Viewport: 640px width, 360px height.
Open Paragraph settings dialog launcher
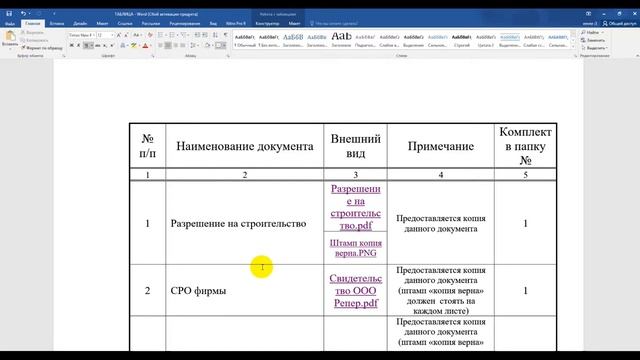coord(228,56)
